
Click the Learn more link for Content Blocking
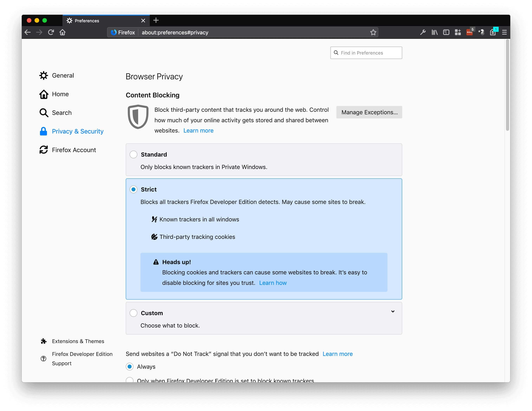(x=198, y=130)
